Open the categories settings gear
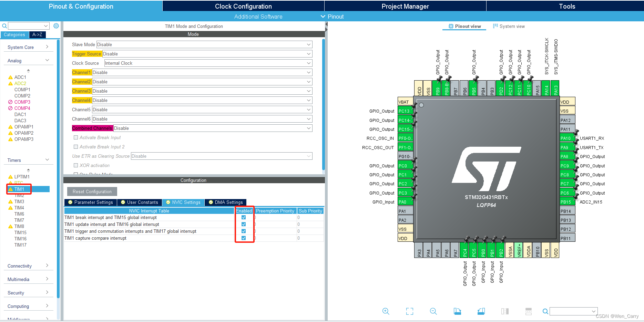644x322 pixels. pyautogui.click(x=56, y=26)
